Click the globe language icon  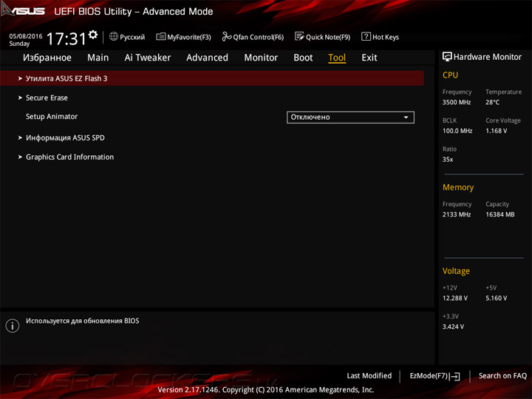click(114, 37)
